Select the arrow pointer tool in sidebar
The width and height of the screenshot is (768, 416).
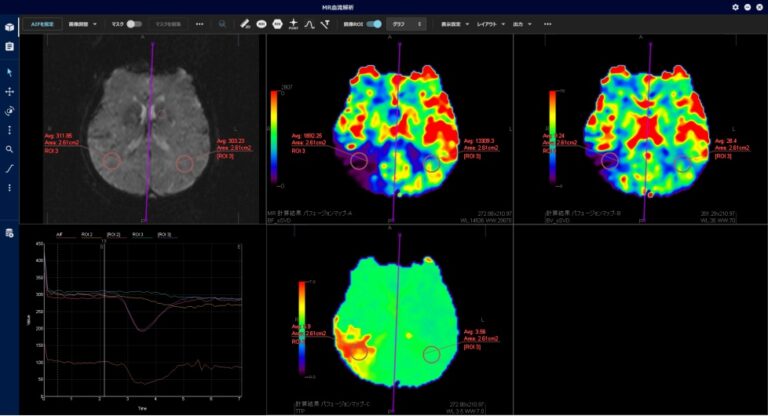coord(9,73)
